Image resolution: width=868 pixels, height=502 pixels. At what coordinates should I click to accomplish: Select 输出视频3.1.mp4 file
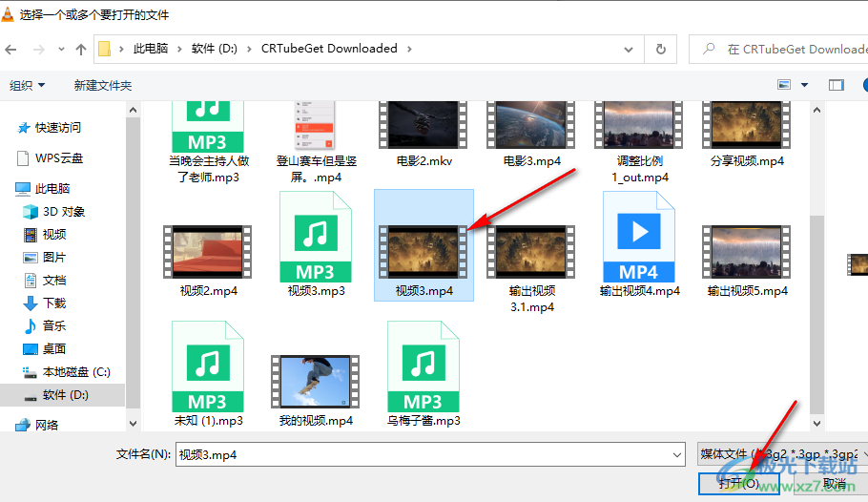coord(531,269)
